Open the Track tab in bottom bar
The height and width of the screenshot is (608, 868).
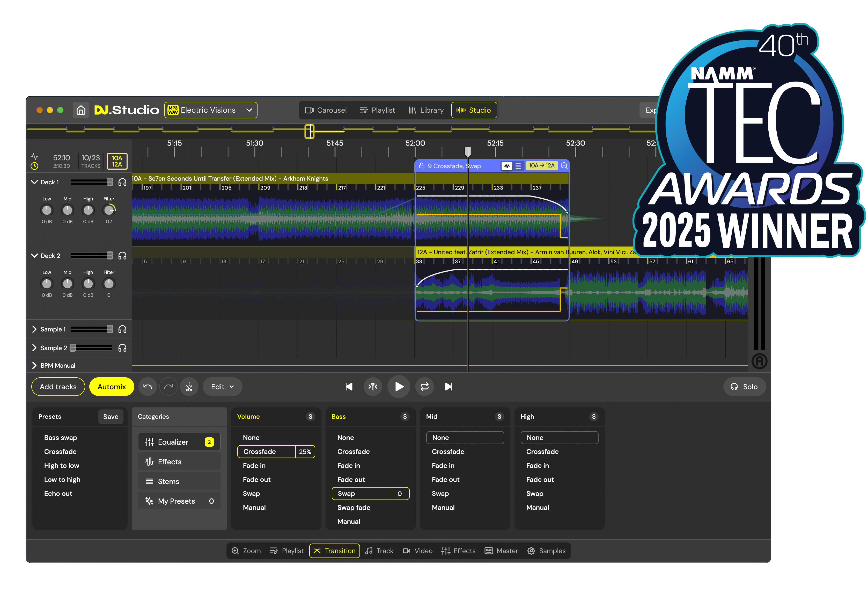[x=380, y=551]
